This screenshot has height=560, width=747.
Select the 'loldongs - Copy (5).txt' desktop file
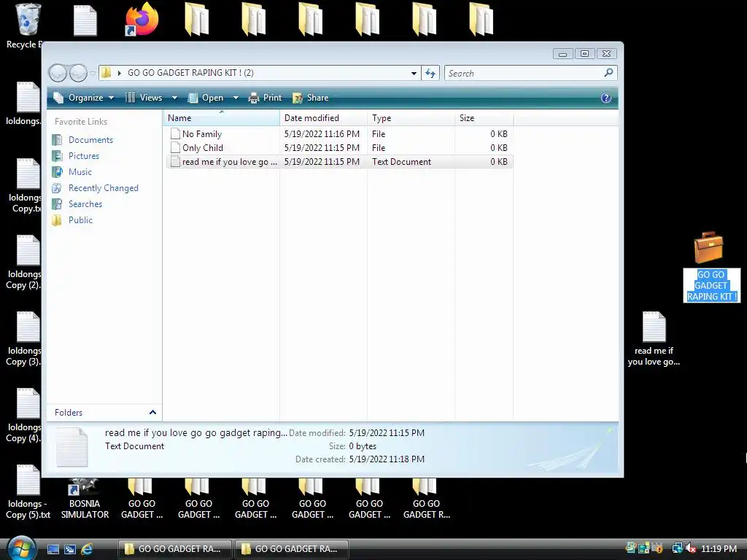28,492
